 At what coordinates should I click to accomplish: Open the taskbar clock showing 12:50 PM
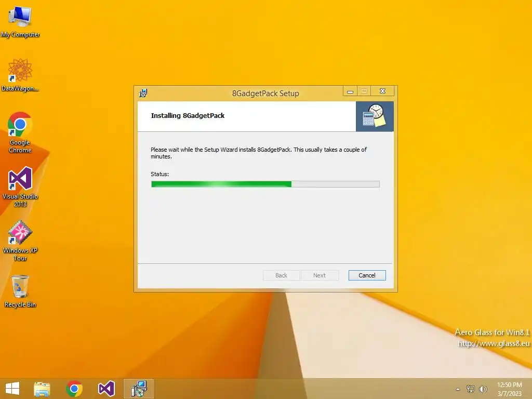[x=510, y=389]
